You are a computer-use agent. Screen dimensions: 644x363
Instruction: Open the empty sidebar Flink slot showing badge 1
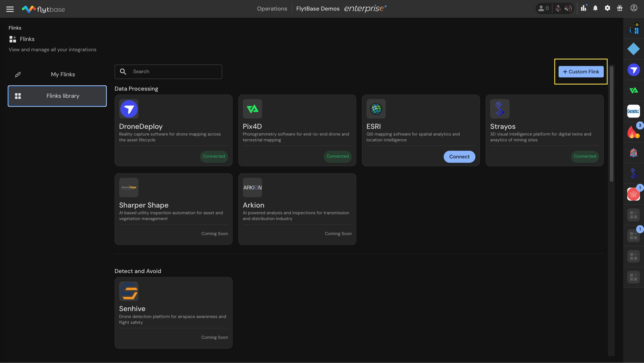point(634,235)
